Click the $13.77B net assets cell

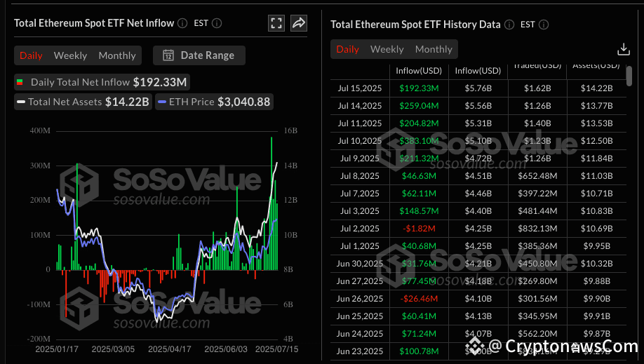(x=597, y=106)
